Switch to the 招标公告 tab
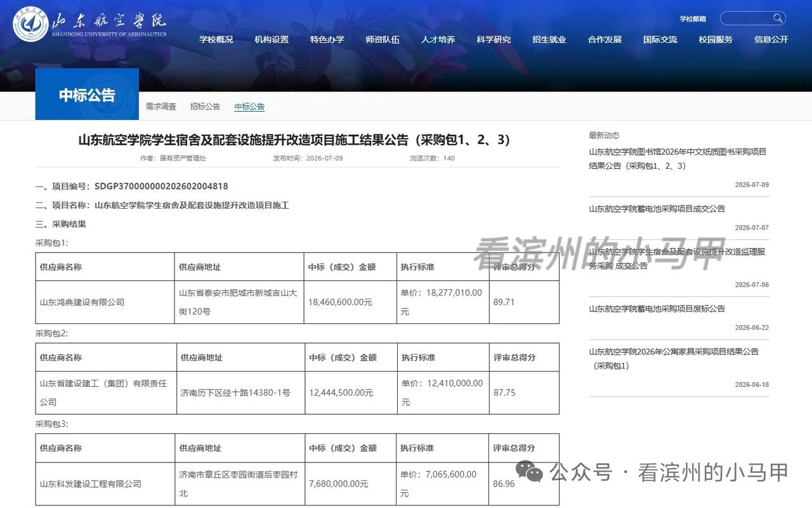812x508 pixels. pyautogui.click(x=205, y=107)
